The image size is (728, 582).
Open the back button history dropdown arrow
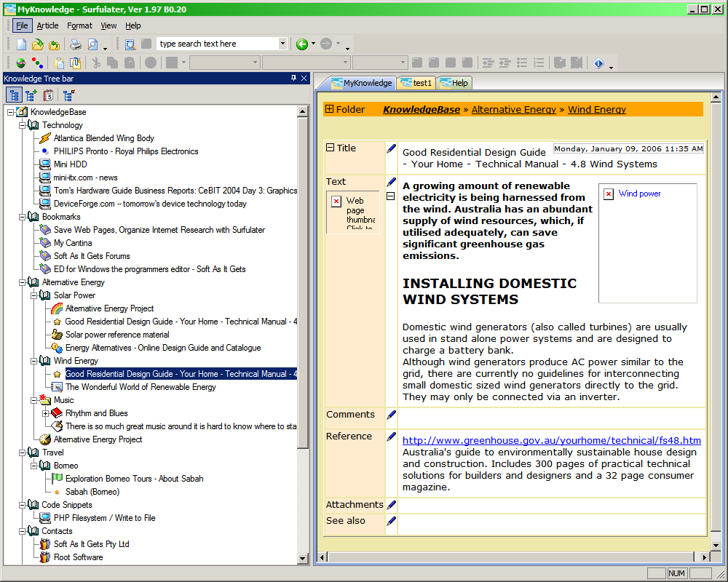coord(313,44)
